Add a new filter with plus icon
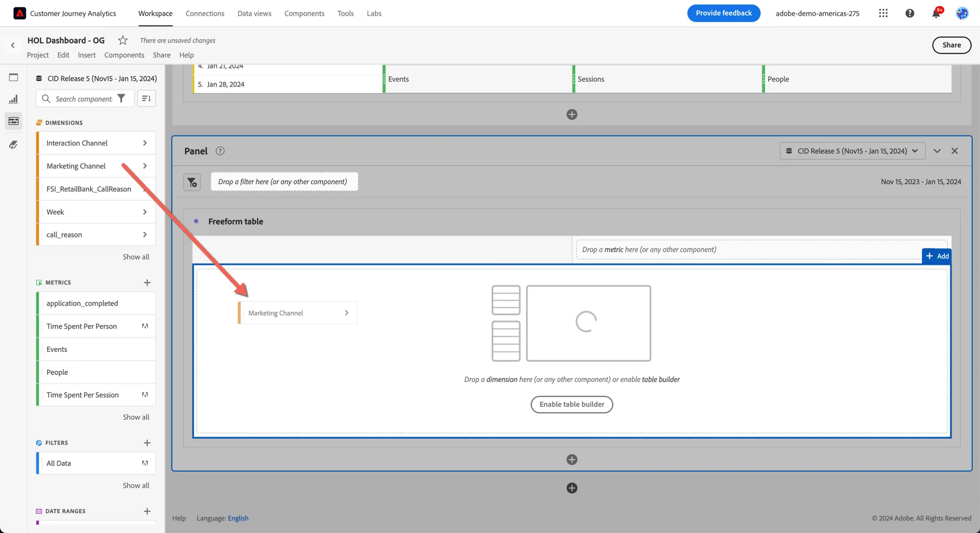Image resolution: width=980 pixels, height=533 pixels. (x=147, y=443)
